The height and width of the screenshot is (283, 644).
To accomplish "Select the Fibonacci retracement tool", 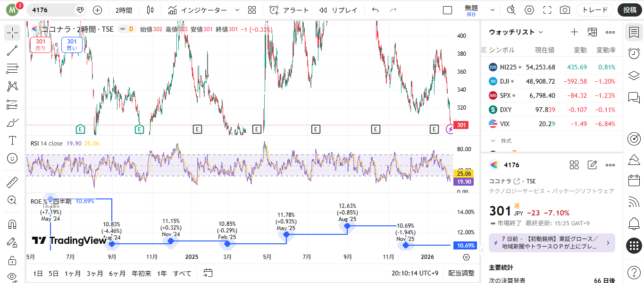I will click(12, 69).
